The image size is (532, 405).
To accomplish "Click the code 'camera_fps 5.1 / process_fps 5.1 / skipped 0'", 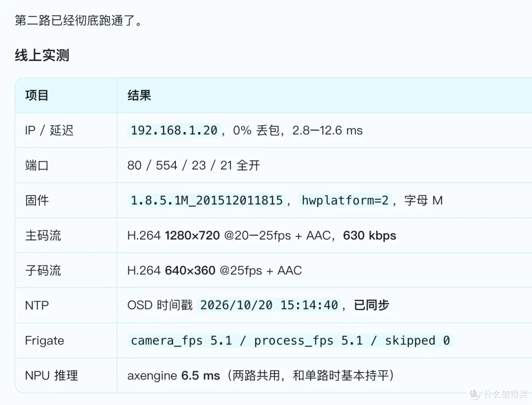I will tap(291, 340).
